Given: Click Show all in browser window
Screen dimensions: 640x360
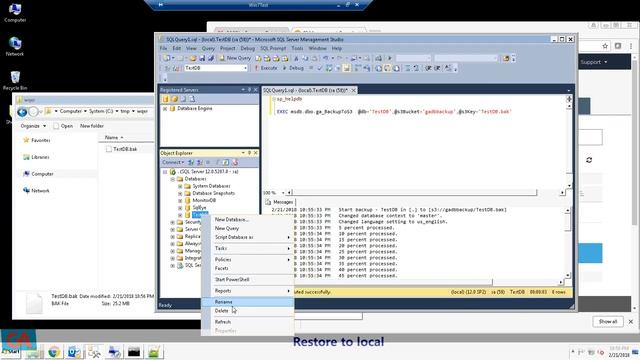Looking at the screenshot, I should coord(608,322).
